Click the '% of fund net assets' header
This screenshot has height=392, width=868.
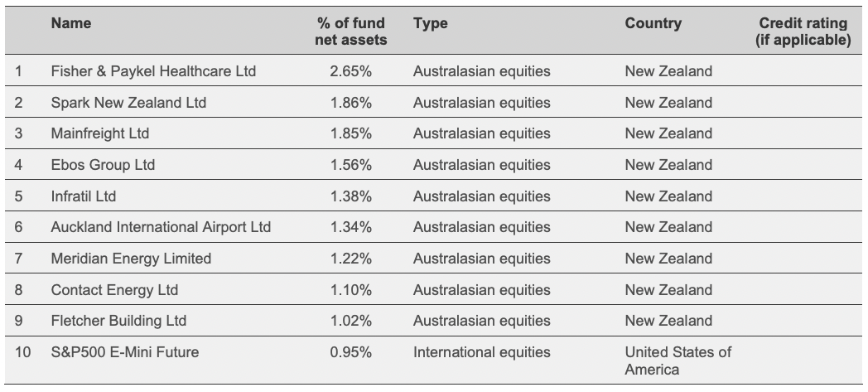coord(350,31)
